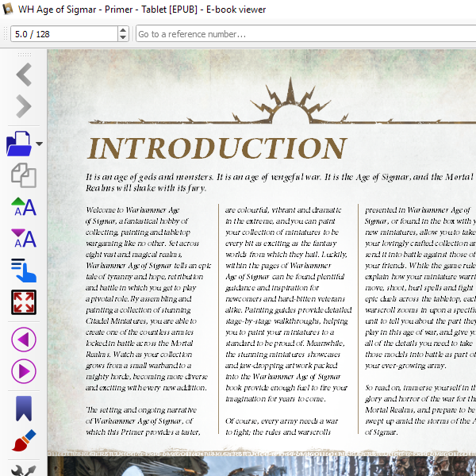Viewport: 476px width, 476px height.
Task: Focus the Go to a reference number field
Action: [x=306, y=33]
